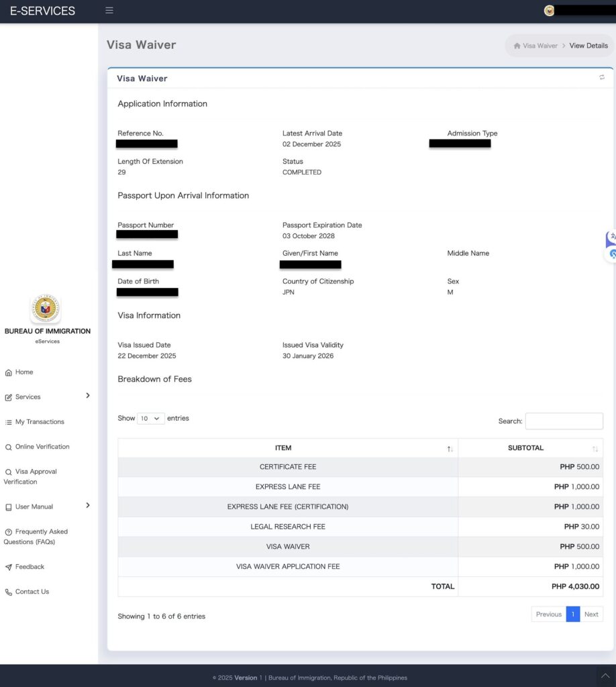Click the scroll-to-top arrow icon

click(605, 676)
